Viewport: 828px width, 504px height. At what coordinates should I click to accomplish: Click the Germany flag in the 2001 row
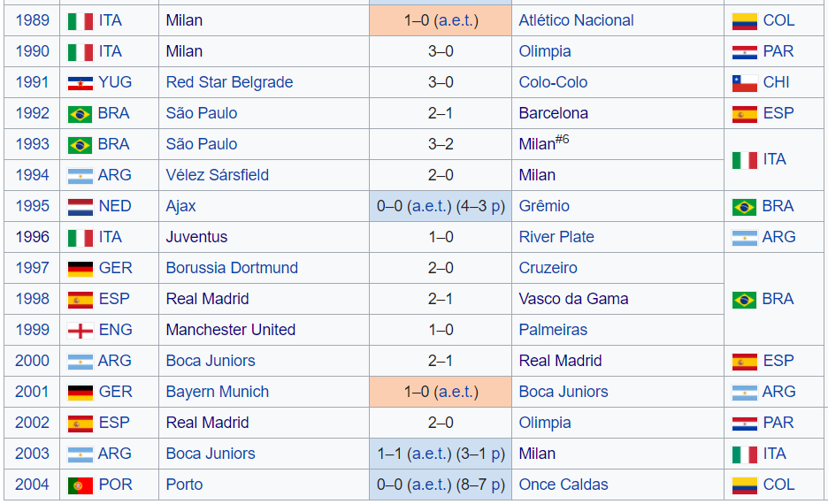pos(80,393)
